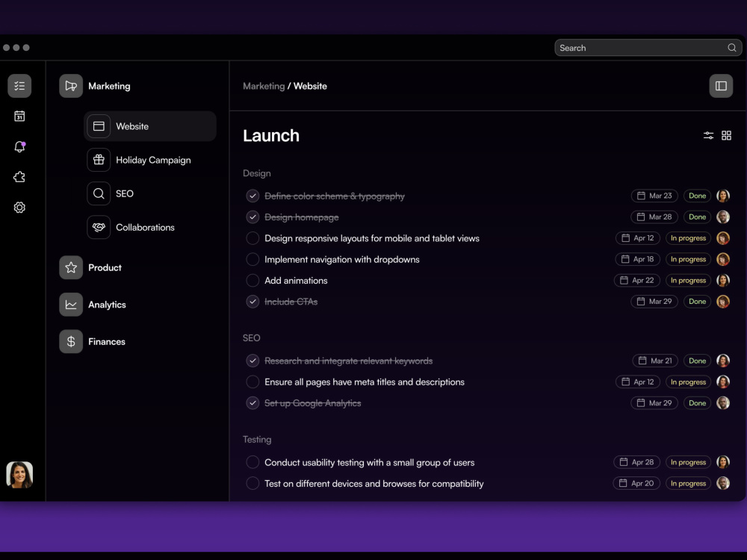The image size is (747, 560).
Task: Click assignee avatar of Include CTAs task
Action: [x=723, y=302]
